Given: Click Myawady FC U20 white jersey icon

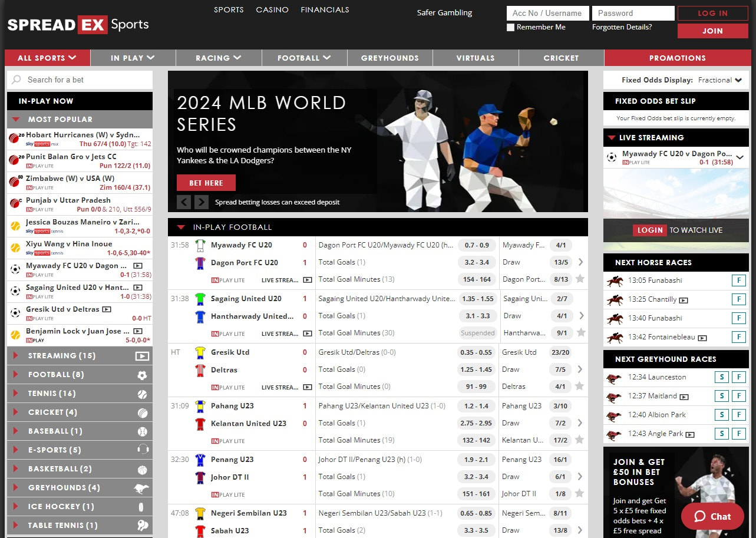Looking at the screenshot, I should [x=200, y=245].
